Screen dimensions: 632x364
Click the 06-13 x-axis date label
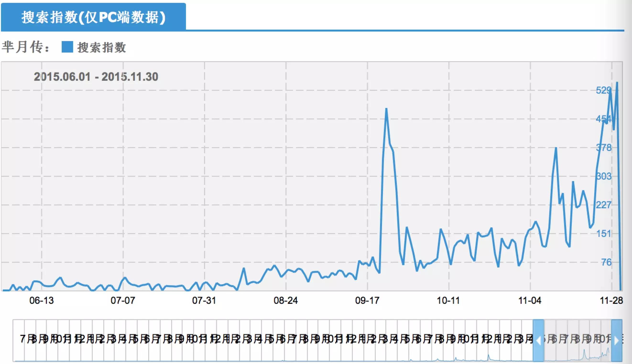[42, 300]
